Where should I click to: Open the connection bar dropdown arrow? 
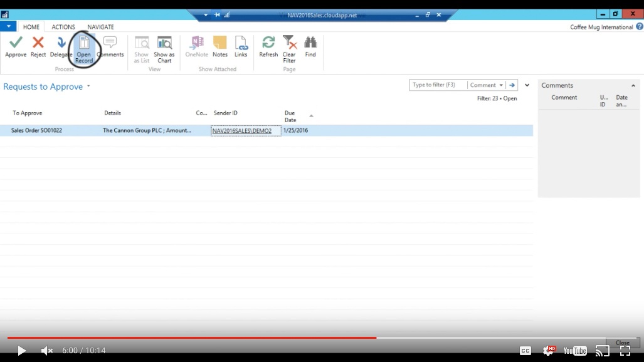pyautogui.click(x=206, y=15)
